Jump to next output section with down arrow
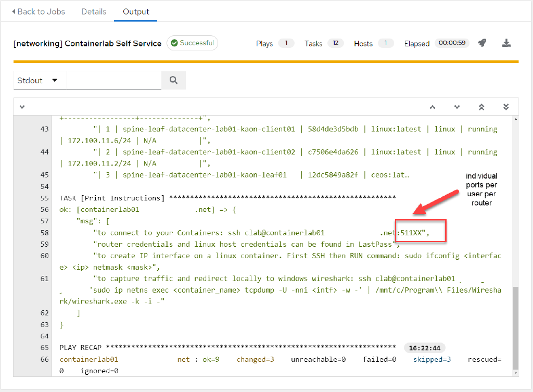 [456, 106]
